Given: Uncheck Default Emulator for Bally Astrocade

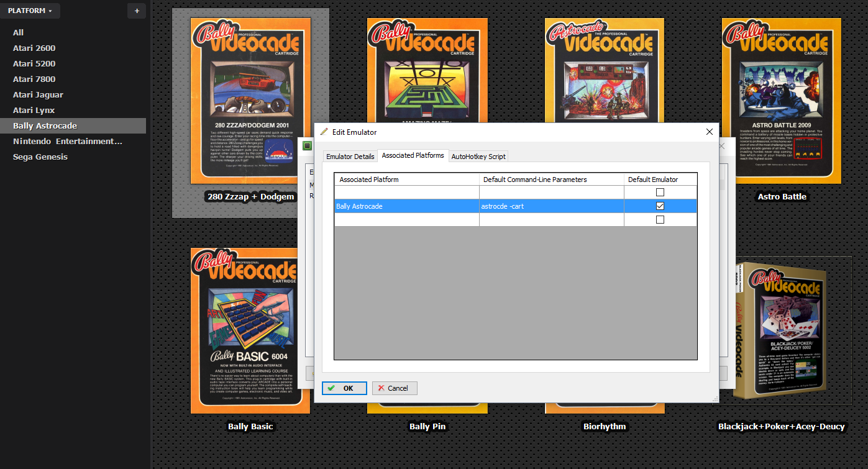Looking at the screenshot, I should pyautogui.click(x=660, y=206).
